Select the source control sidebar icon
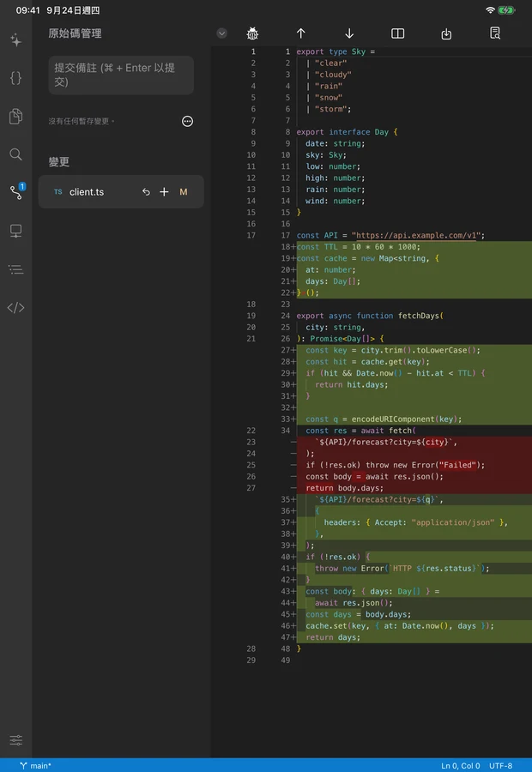This screenshot has height=772, width=532. pos(16,192)
